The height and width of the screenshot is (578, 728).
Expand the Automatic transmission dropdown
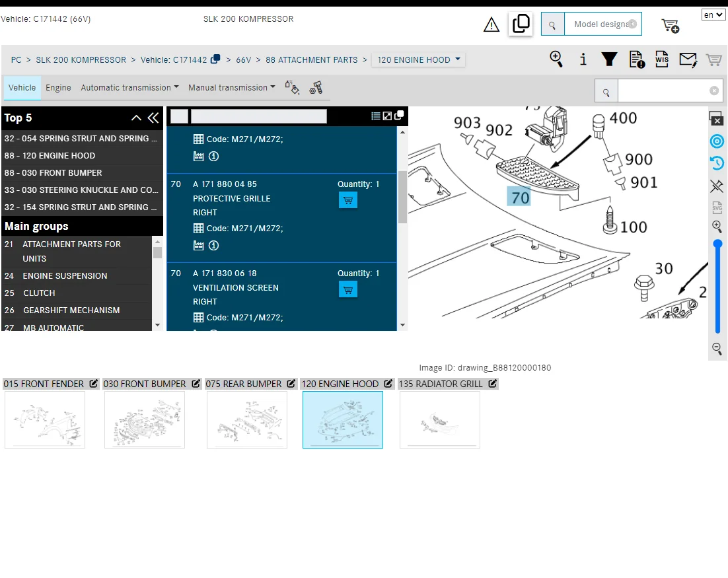129,87
